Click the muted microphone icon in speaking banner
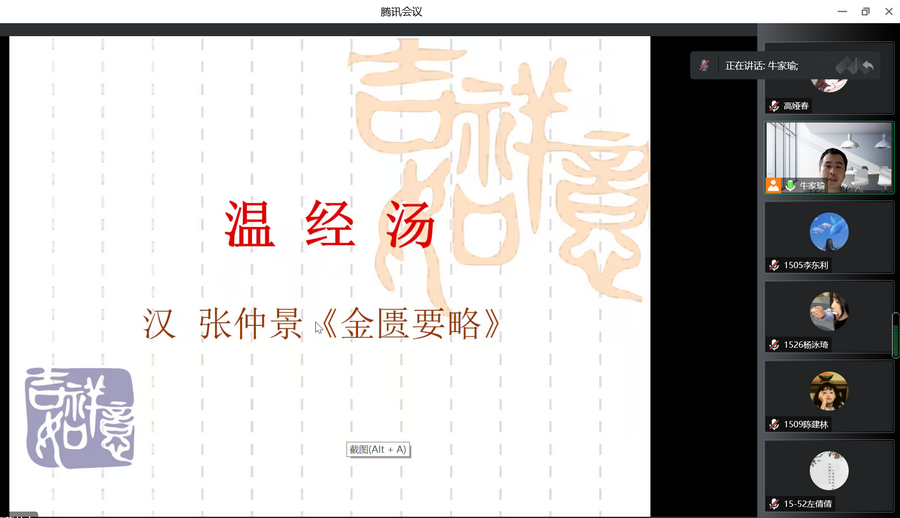Screen dimensions: 900x518 click(705, 65)
